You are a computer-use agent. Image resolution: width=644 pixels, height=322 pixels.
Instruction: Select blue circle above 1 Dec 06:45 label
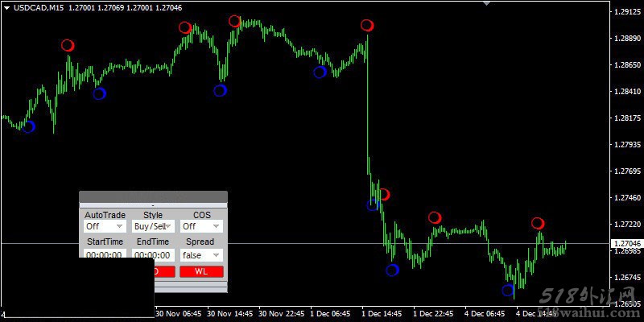click(x=320, y=72)
